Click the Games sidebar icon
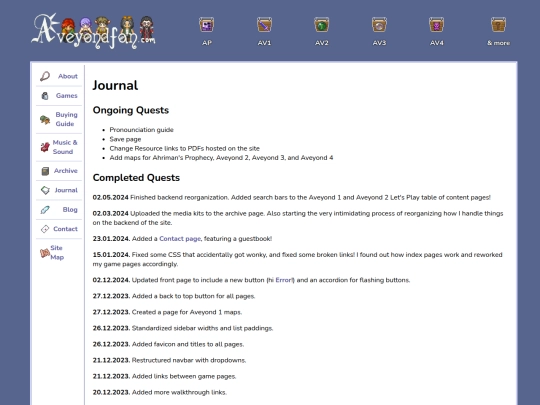Image resolution: width=540 pixels, height=405 pixels. 45,96
